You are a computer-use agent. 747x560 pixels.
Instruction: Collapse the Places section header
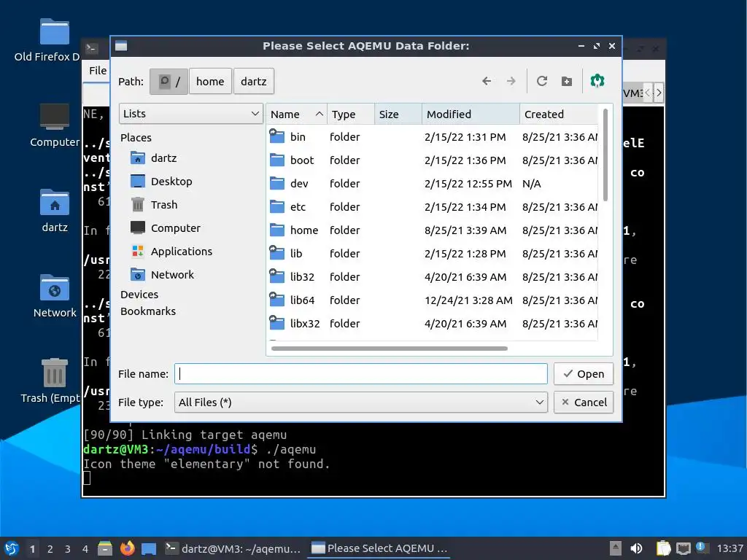pos(136,138)
